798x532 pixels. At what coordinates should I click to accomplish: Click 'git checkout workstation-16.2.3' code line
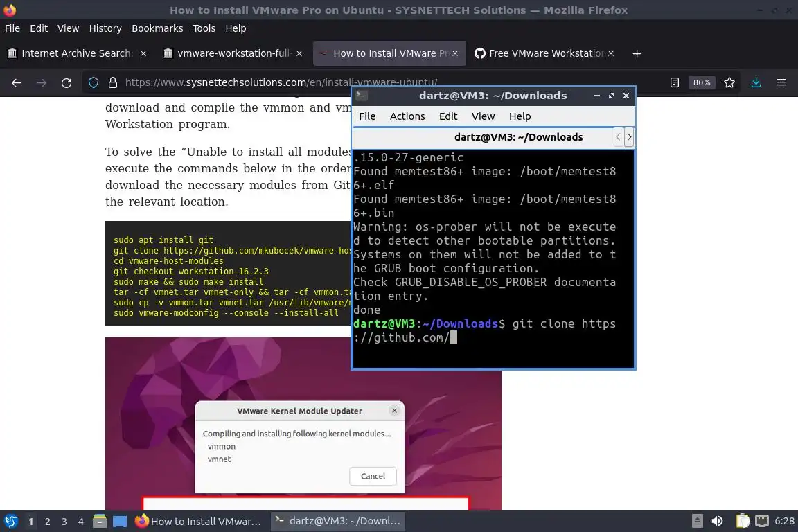coord(191,272)
